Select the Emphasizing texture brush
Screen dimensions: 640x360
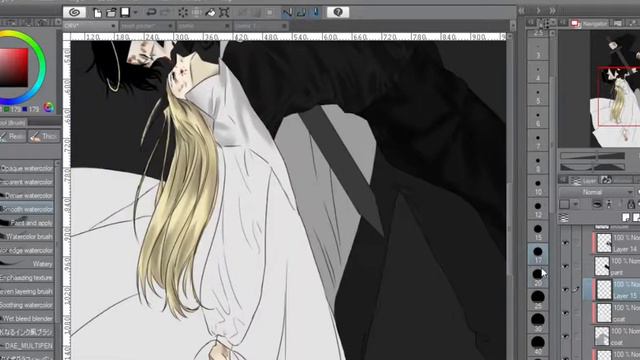(27, 278)
